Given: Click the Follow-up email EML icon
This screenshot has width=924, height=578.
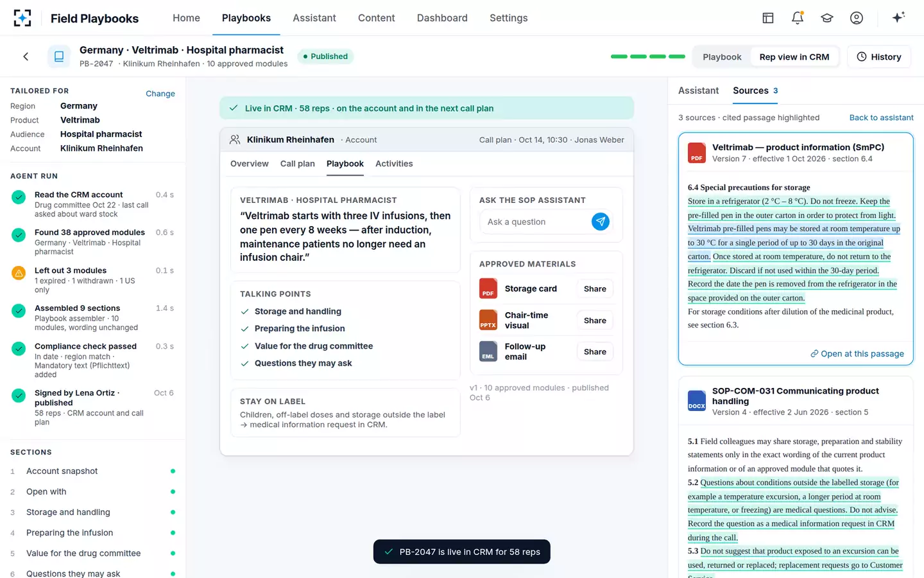Looking at the screenshot, I should (x=488, y=351).
